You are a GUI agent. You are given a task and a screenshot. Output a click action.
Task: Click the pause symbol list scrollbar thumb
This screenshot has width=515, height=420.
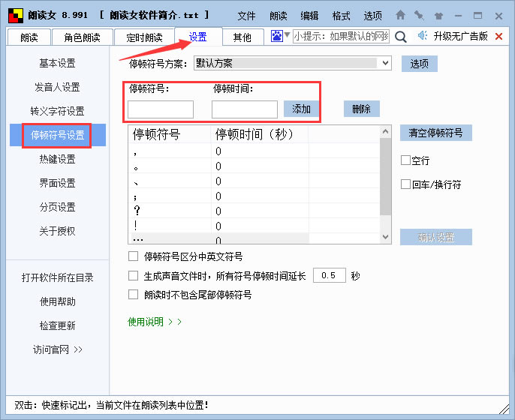coord(386,176)
